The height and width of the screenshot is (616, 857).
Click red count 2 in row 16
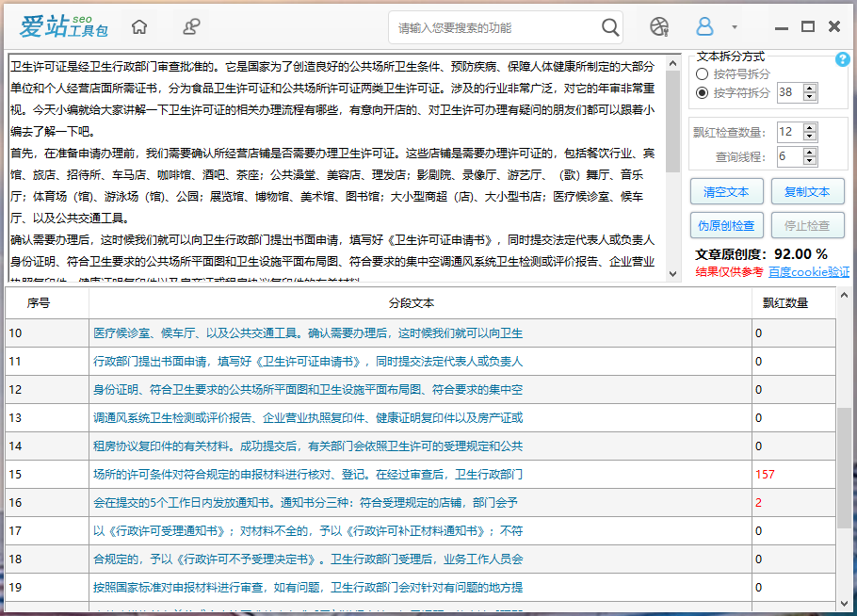tap(759, 503)
